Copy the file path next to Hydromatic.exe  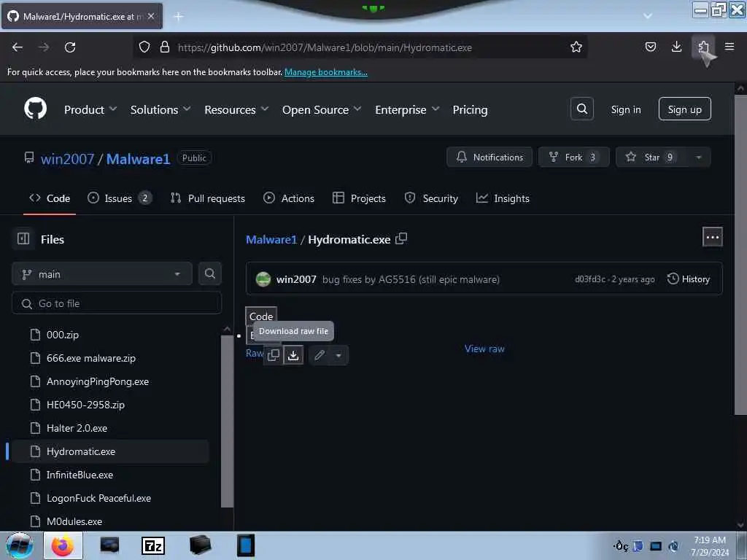401,238
